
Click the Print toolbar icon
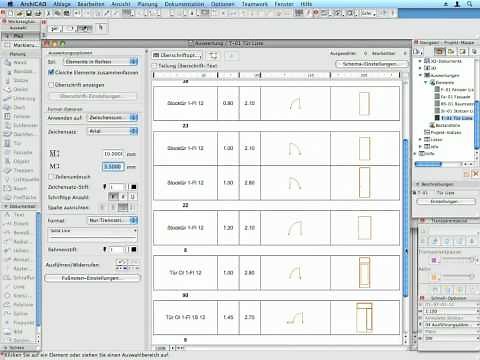(x=38, y=13)
